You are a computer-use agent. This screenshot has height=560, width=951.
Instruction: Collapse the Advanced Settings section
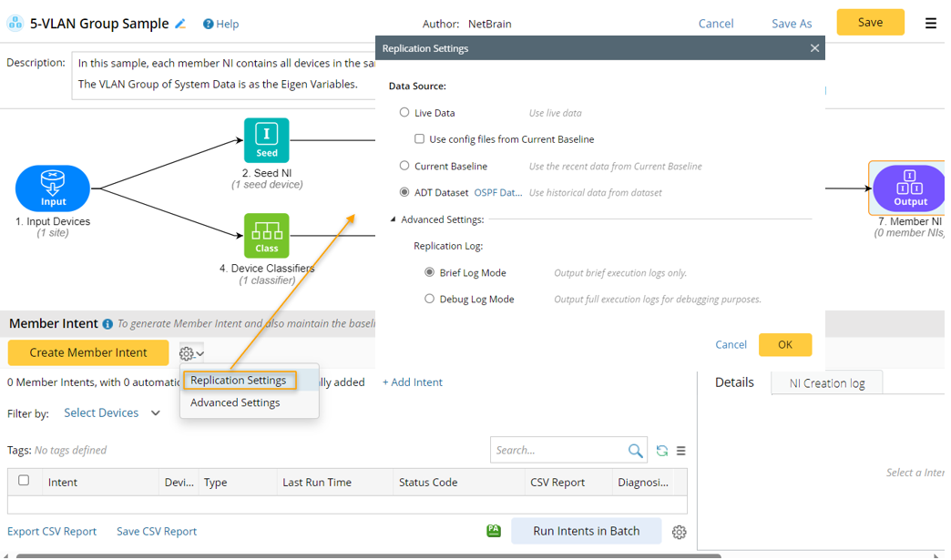click(x=394, y=219)
